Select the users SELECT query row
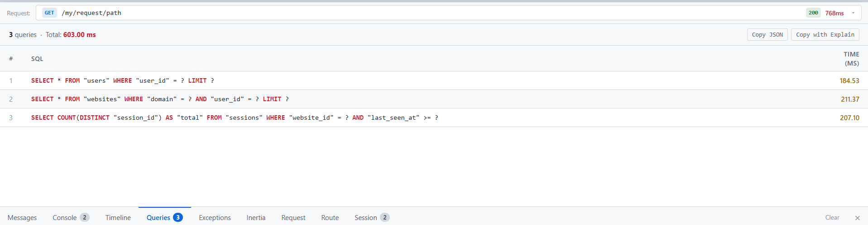 click(x=434, y=80)
